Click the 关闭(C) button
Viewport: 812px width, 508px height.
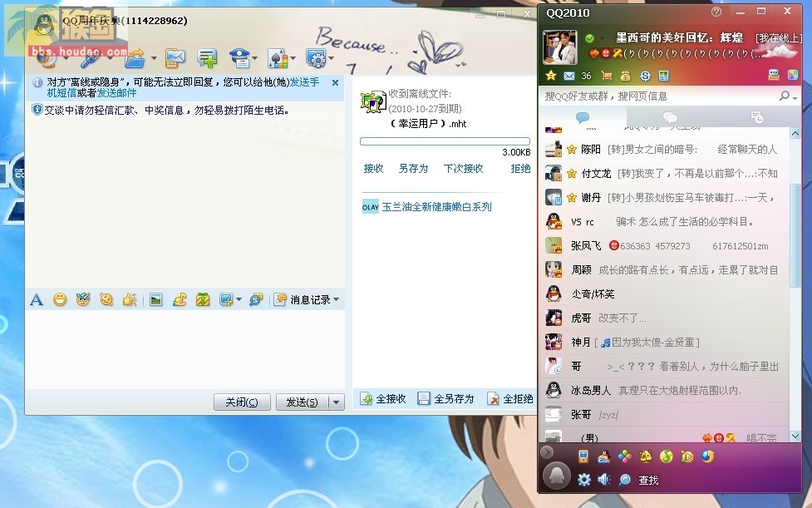tap(242, 402)
